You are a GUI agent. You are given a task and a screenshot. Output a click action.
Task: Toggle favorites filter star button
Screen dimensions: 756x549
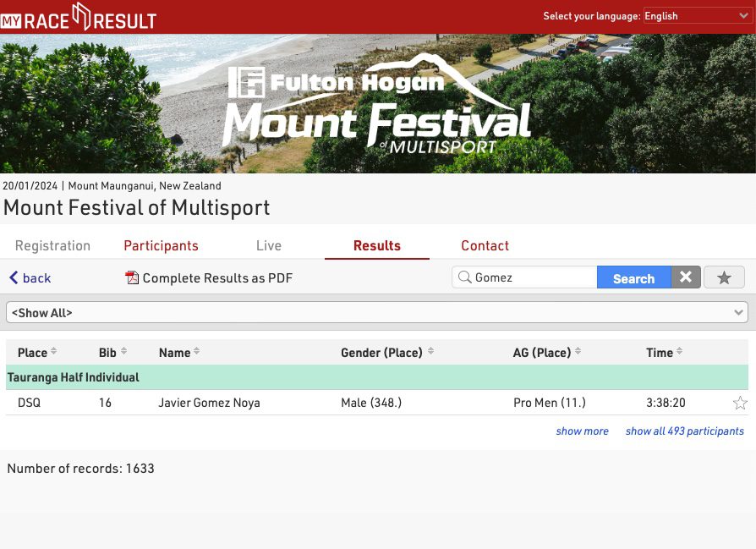pos(724,277)
